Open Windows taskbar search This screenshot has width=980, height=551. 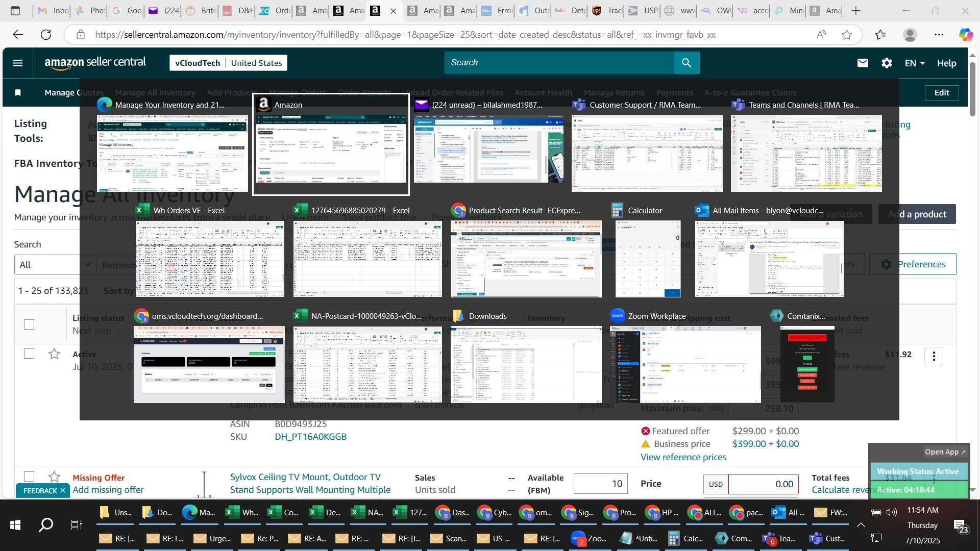point(46,524)
